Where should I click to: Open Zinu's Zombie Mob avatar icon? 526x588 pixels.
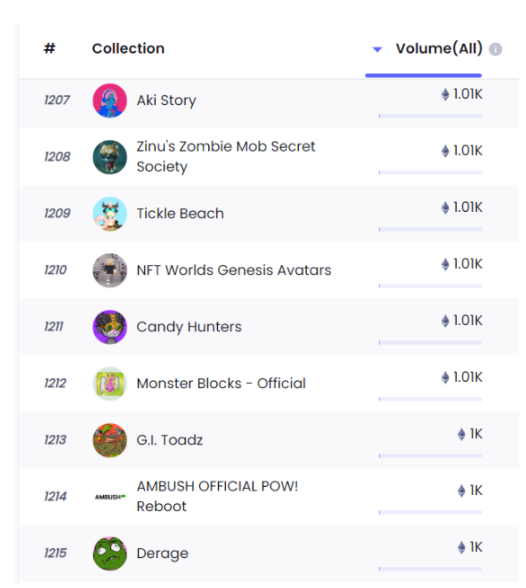[x=109, y=157]
